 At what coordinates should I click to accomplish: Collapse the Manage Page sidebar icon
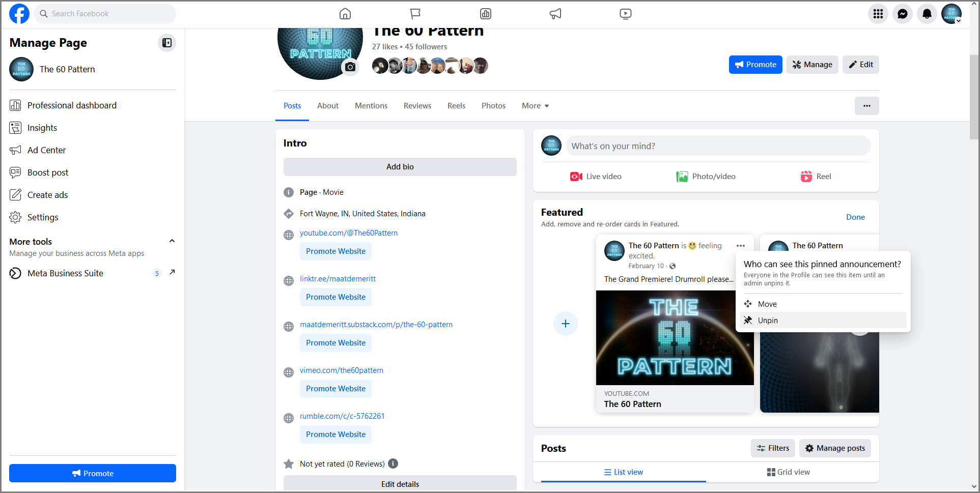pos(167,43)
